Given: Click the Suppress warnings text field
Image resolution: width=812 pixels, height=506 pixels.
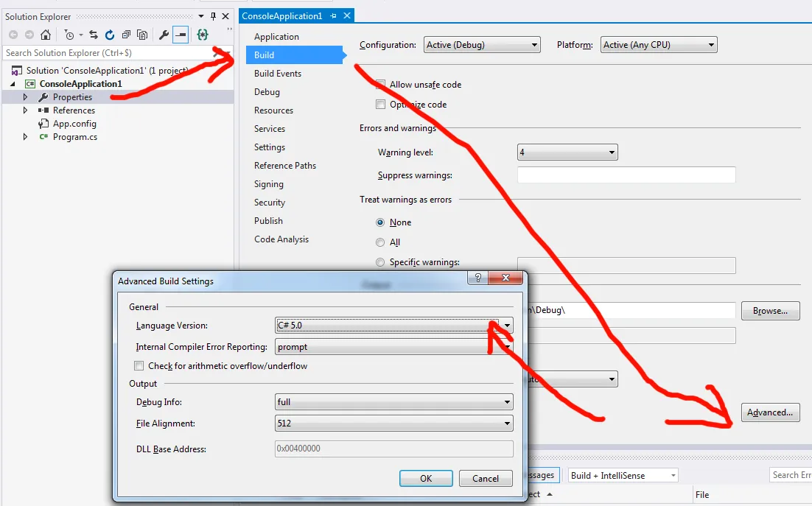Looking at the screenshot, I should tap(626, 175).
